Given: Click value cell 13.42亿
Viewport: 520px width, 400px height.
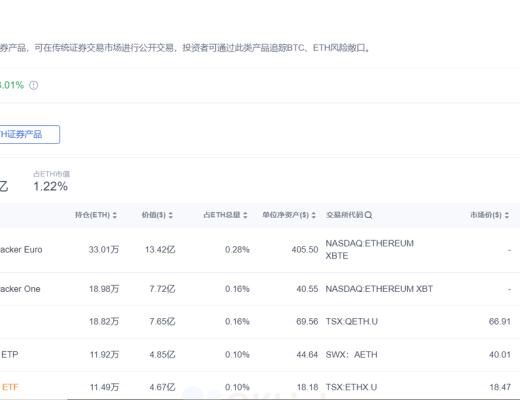Looking at the screenshot, I should [x=160, y=250].
